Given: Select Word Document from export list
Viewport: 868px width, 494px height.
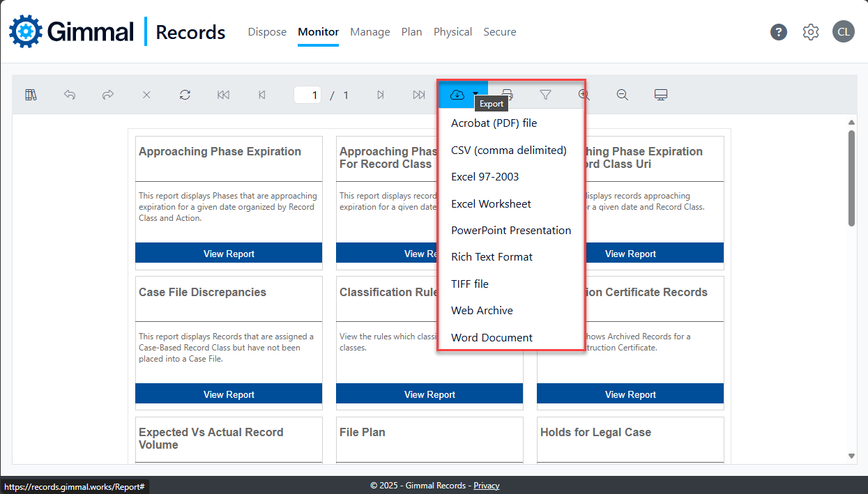Looking at the screenshot, I should point(492,338).
